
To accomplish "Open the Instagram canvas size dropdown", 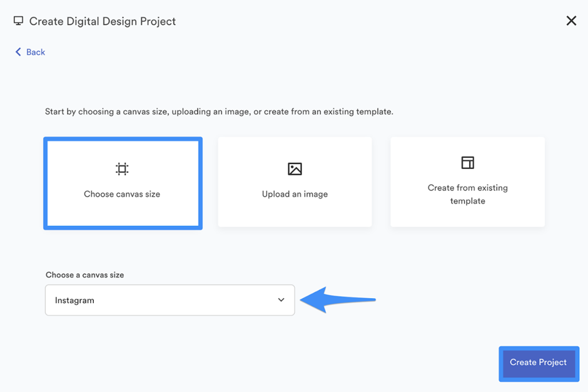I will (x=170, y=300).
